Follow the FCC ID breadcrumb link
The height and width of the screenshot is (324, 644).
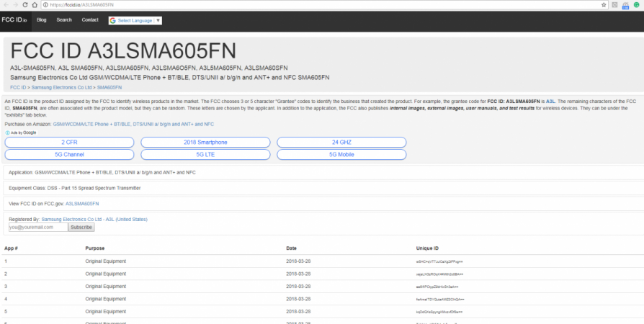coord(18,87)
